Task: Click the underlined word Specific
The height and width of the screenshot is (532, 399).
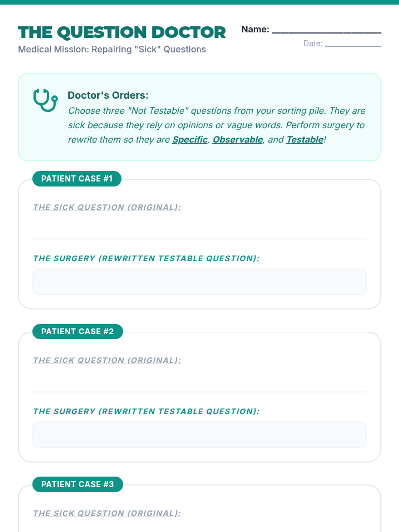Action: (190, 140)
